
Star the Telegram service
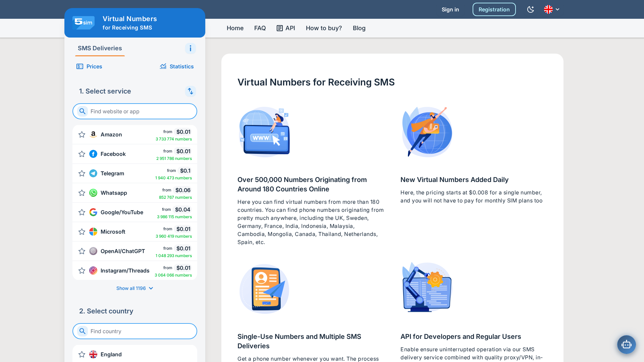82,173
